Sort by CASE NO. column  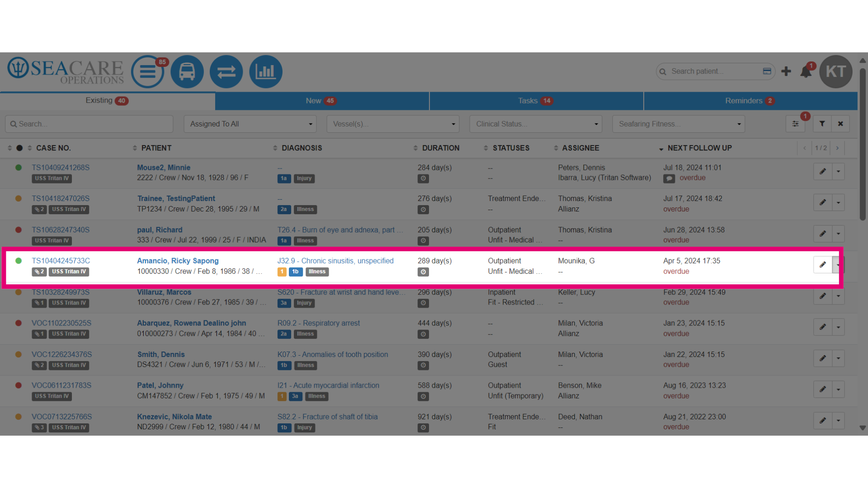(53, 148)
